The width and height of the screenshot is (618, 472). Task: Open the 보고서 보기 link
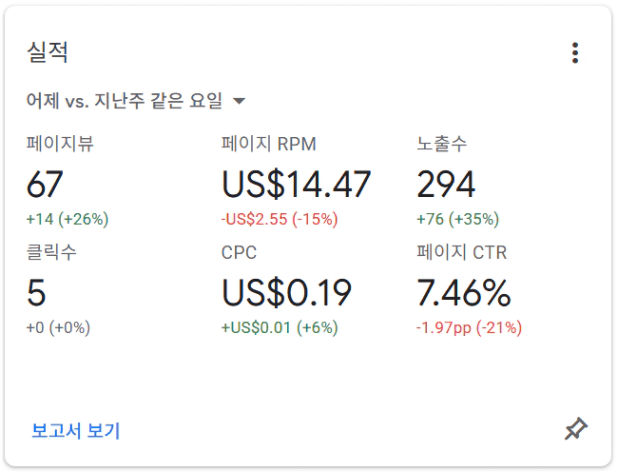[x=75, y=430]
